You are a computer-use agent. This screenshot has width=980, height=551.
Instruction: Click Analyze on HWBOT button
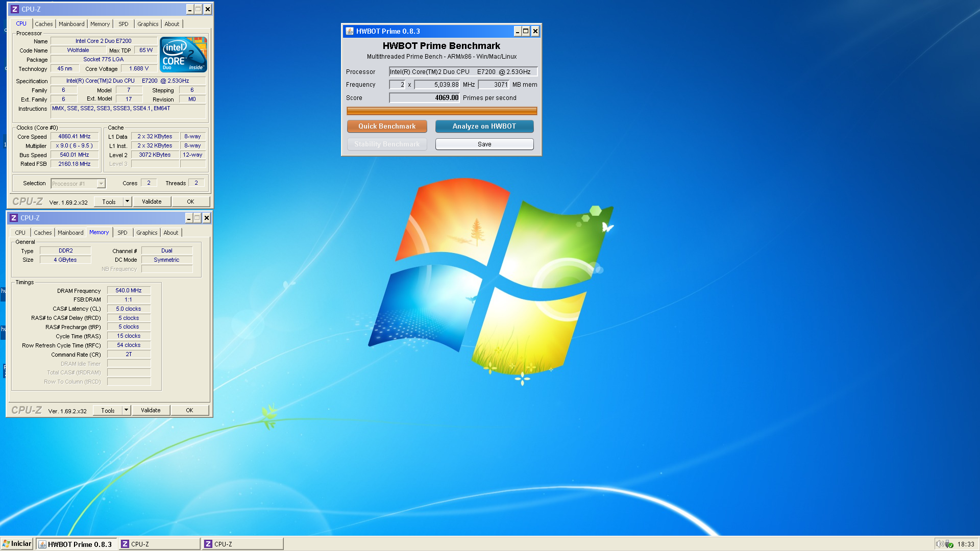(484, 126)
